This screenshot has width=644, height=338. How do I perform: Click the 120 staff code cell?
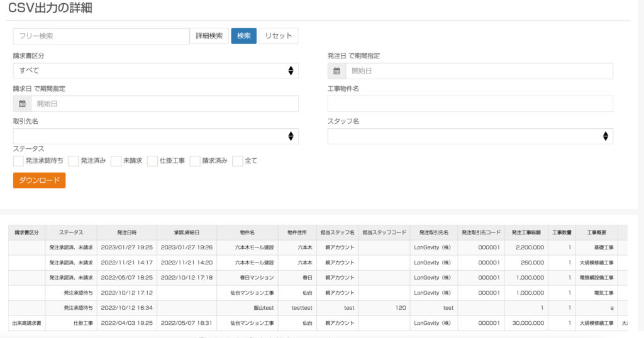click(384, 308)
